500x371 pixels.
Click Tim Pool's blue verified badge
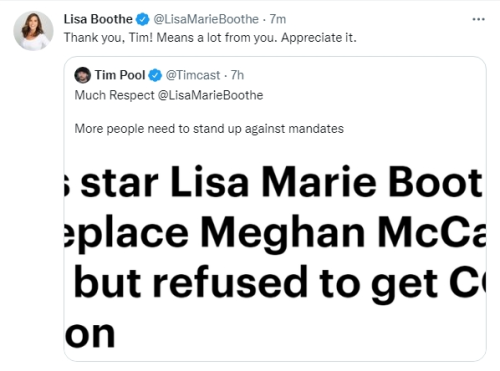[x=155, y=75]
